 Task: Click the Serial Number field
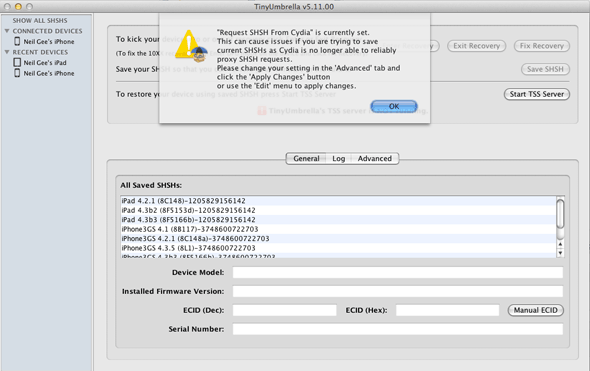[398, 329]
